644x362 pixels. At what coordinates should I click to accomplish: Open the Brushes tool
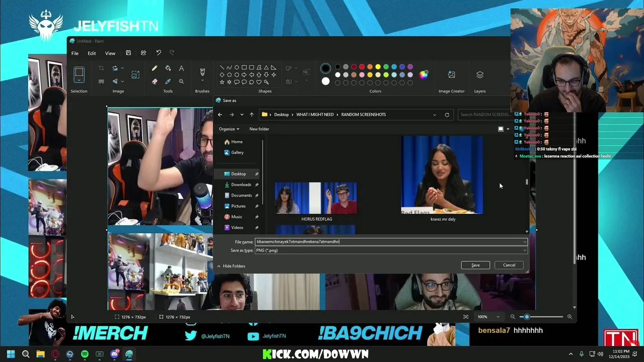pyautogui.click(x=202, y=72)
